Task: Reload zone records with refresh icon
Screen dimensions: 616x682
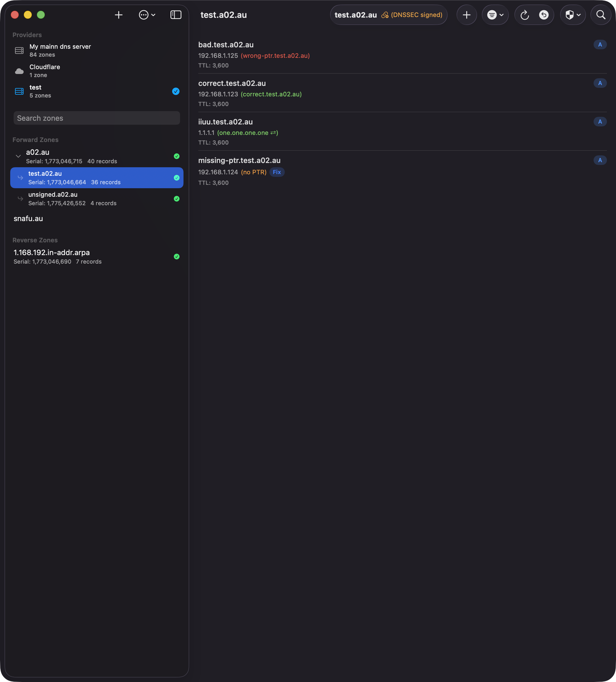Action: (525, 15)
